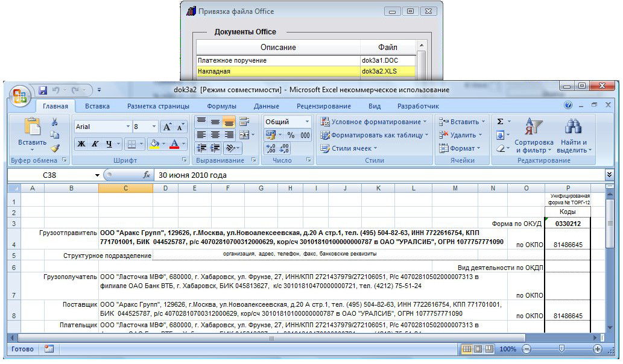Click the zoom slider handle

561,349
